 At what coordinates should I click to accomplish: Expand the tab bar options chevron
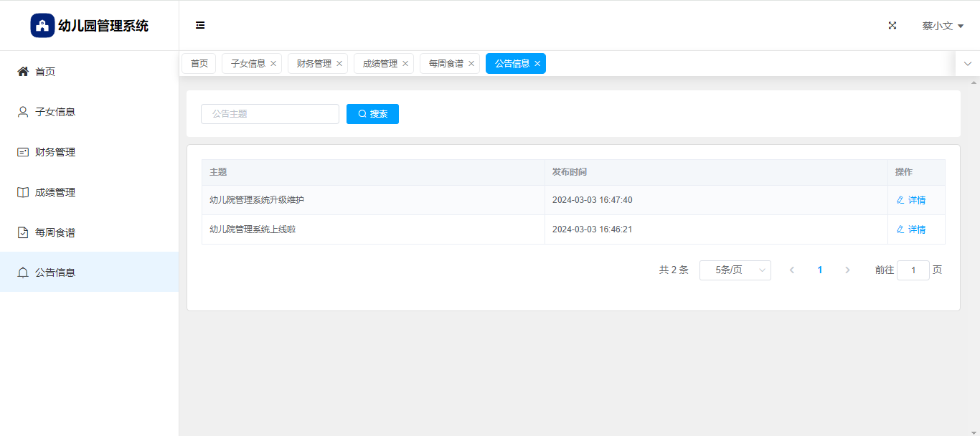[967, 64]
